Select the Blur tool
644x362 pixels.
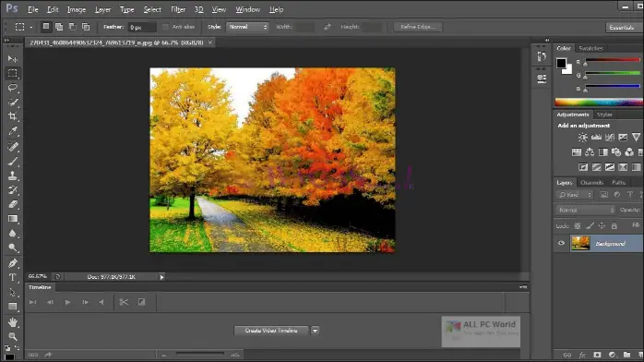tap(13, 234)
